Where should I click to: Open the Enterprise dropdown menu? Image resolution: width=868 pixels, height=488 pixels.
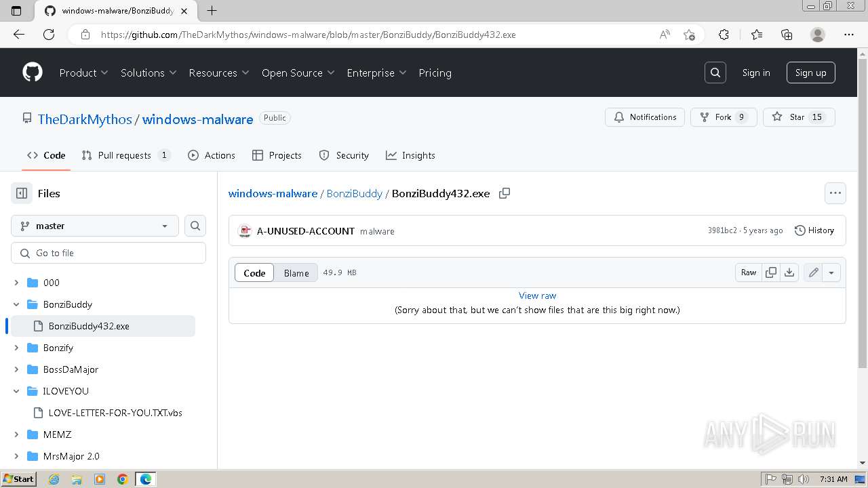point(376,73)
